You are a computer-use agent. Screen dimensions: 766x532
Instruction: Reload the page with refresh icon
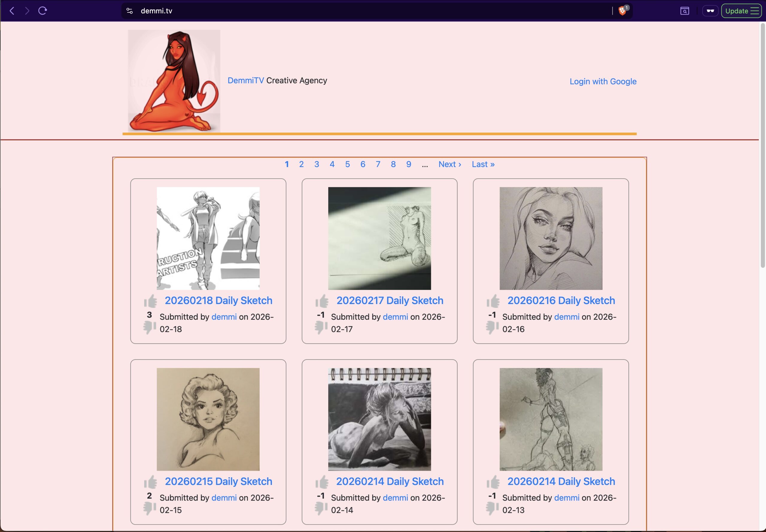point(43,11)
